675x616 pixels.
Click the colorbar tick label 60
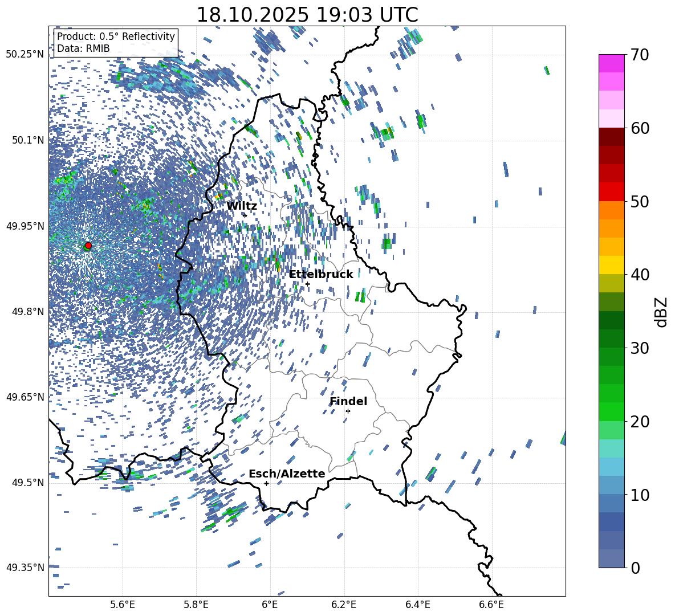(640, 128)
